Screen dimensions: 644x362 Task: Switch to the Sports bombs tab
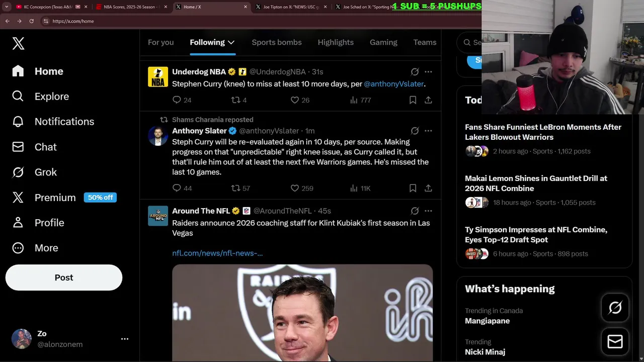pos(277,42)
